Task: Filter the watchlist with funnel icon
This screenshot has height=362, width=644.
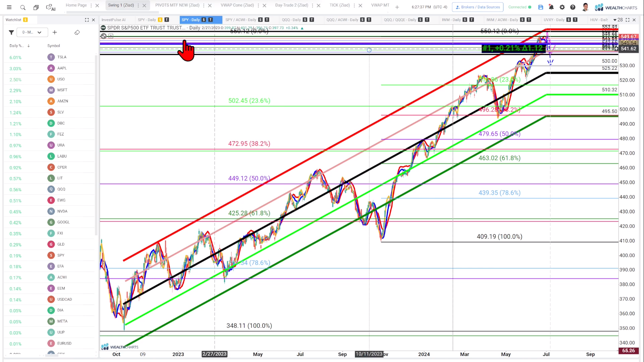Action: click(x=11, y=33)
